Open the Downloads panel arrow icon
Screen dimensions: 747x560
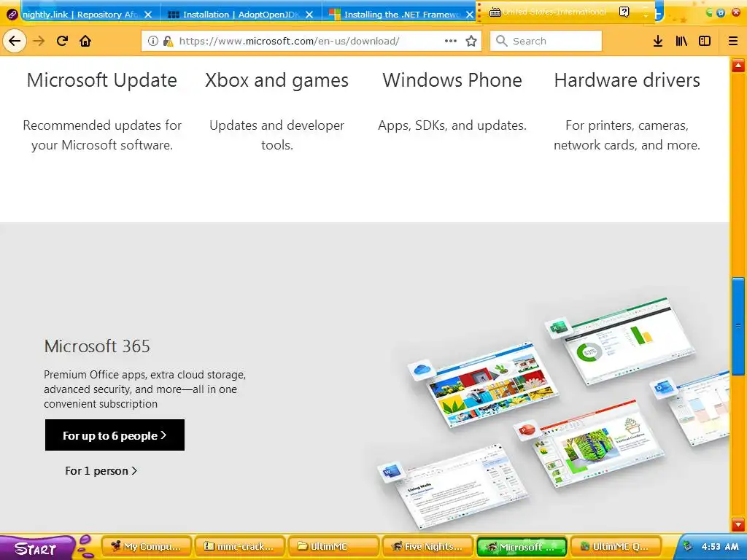[x=658, y=41]
